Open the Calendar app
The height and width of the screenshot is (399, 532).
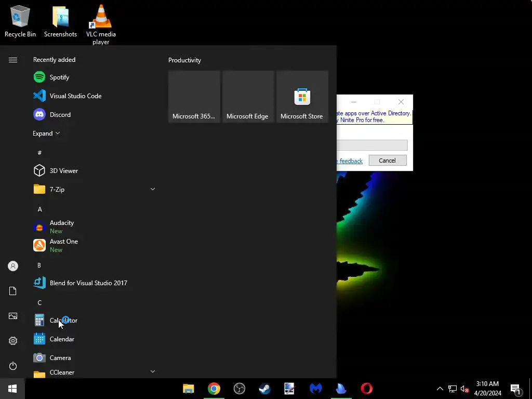coord(94,339)
